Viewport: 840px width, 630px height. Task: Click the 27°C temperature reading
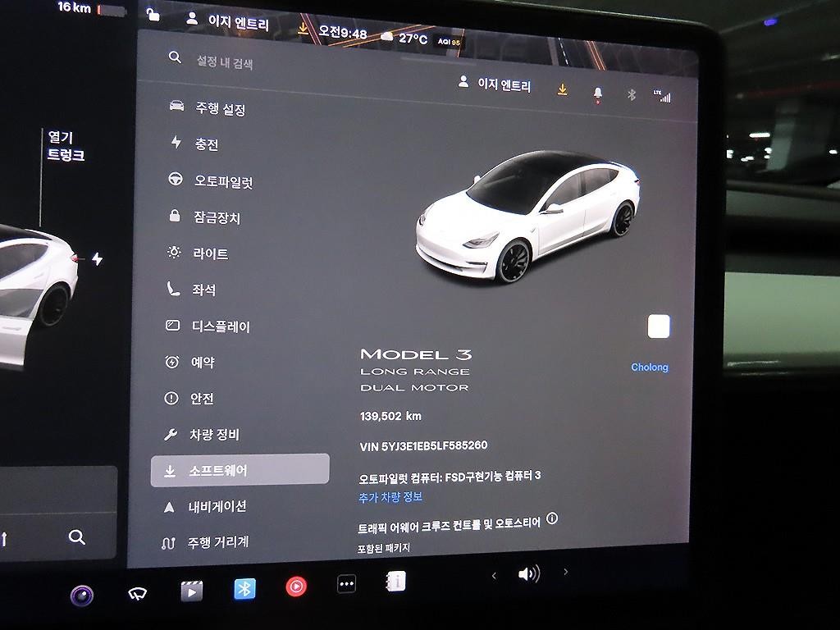coord(413,38)
